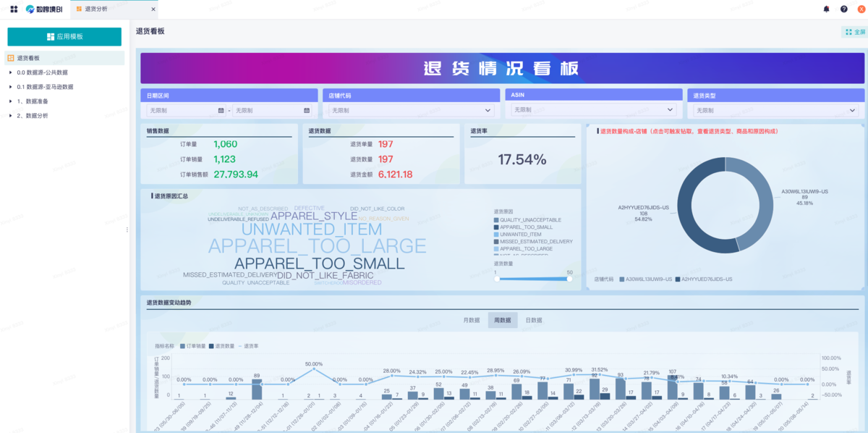Open the help question mark icon

pos(844,9)
